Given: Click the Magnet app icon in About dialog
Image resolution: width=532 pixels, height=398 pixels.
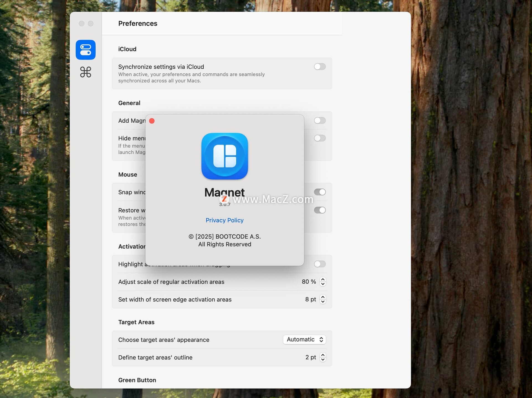Looking at the screenshot, I should coord(225,156).
